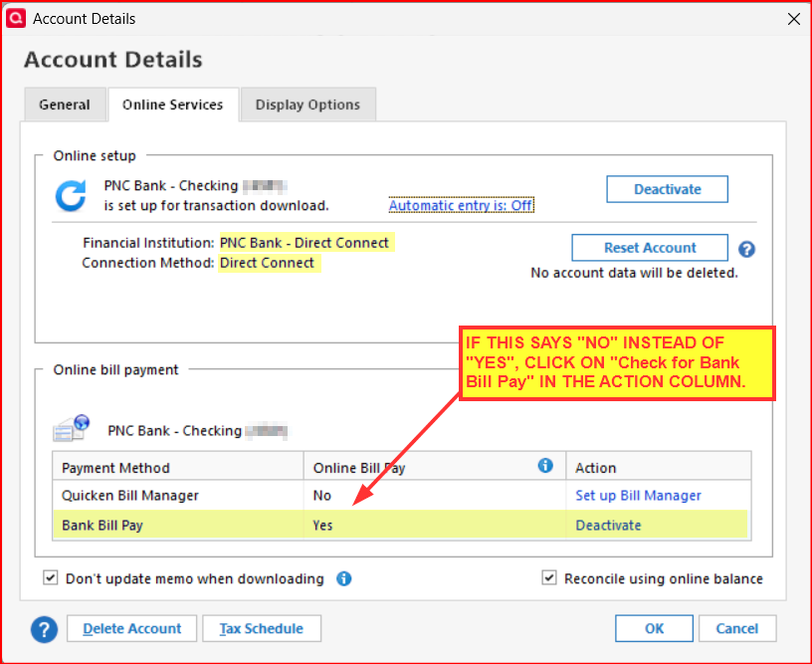Select the Bank Bill Pay row label
The image size is (812, 664).
point(102,526)
